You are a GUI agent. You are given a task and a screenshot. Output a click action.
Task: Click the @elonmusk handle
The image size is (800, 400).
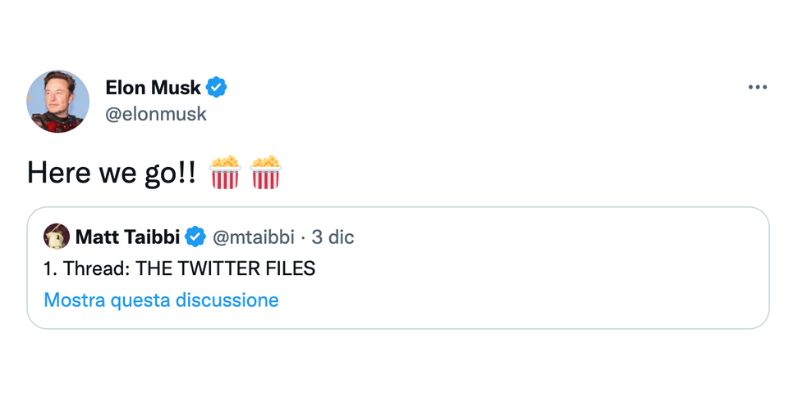pos(155,114)
